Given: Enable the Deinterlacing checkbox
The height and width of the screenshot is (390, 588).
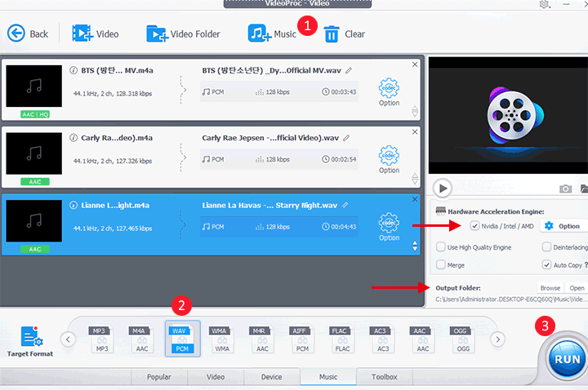Looking at the screenshot, I should pos(546,247).
